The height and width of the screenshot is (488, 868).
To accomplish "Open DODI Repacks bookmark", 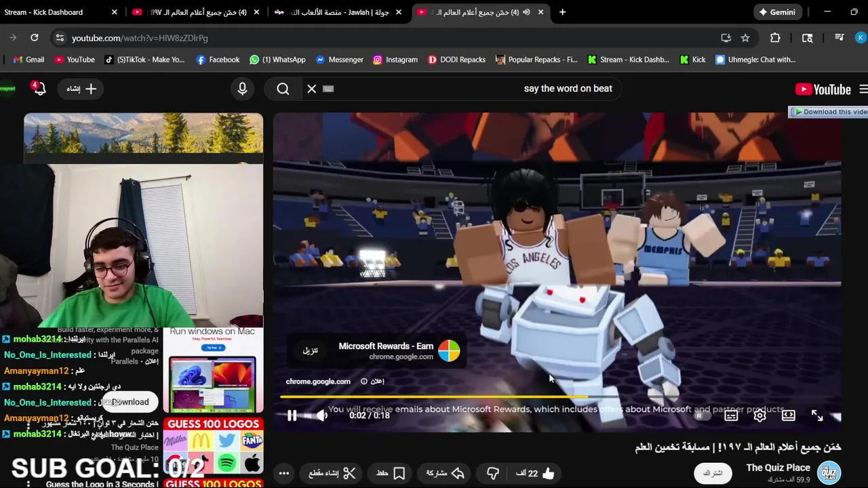I will tap(456, 60).
